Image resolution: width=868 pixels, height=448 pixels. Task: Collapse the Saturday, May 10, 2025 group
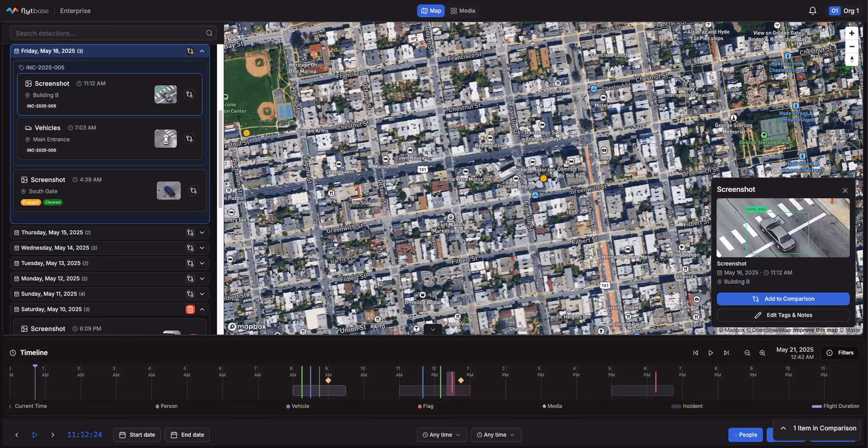pyautogui.click(x=202, y=309)
